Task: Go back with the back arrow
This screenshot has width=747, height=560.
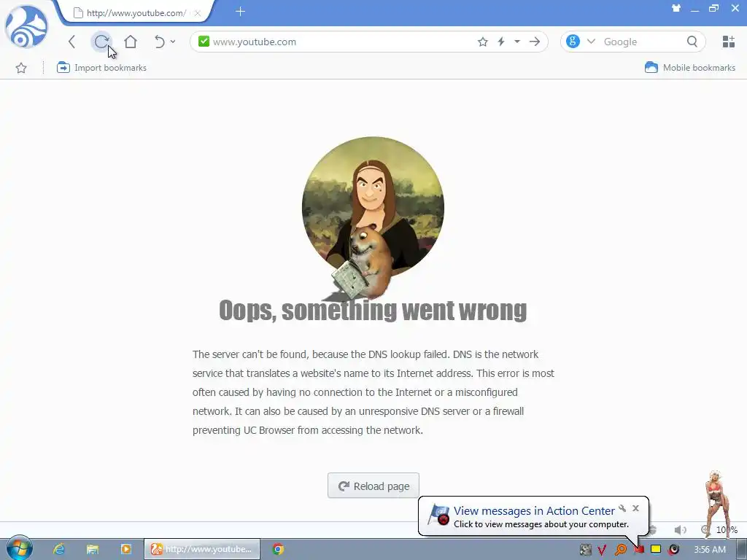Action: (x=72, y=42)
